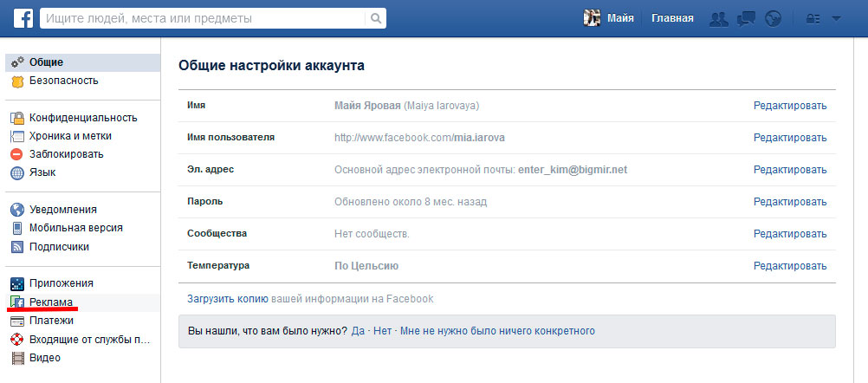The height and width of the screenshot is (383, 868).
Task: Click Майя profile picture thumbnail
Action: (593, 18)
